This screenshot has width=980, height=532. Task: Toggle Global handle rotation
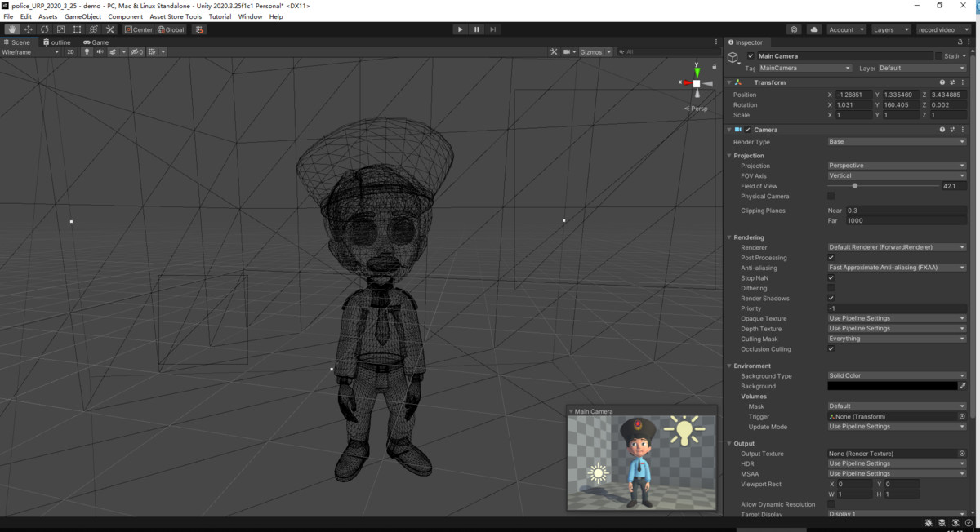171,29
